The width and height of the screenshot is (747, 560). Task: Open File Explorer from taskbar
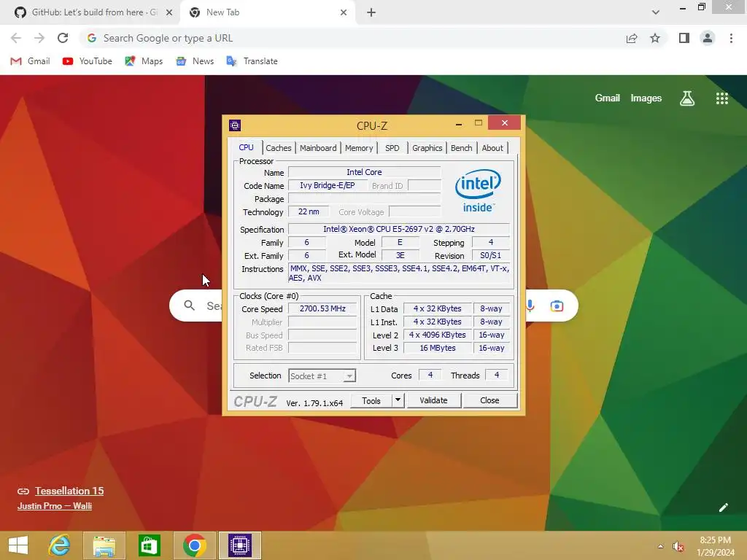click(x=104, y=545)
